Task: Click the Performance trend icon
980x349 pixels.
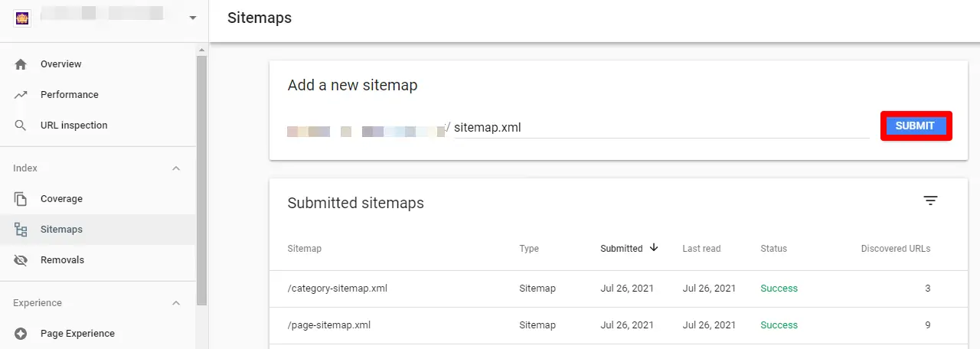Action: (21, 95)
